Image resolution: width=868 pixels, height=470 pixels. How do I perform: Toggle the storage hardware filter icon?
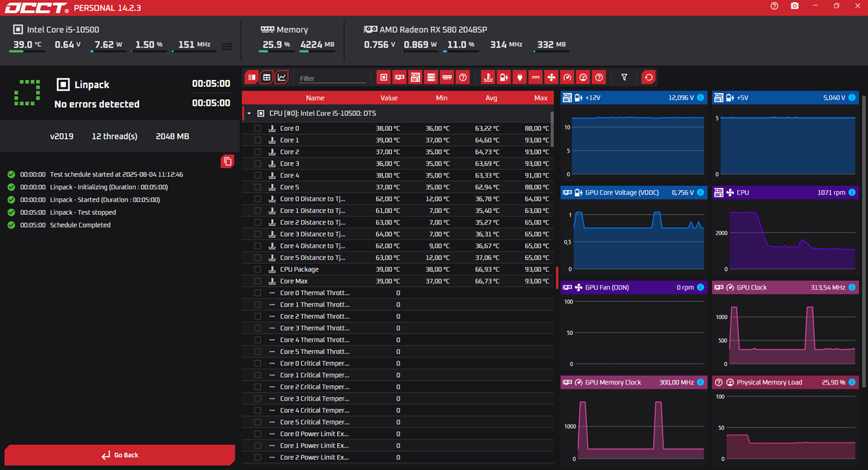click(431, 77)
